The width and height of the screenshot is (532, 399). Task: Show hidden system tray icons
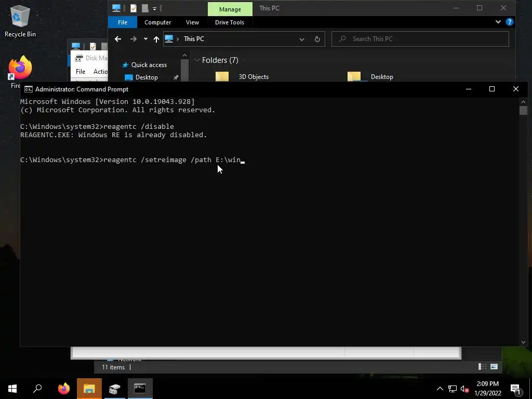coord(440,389)
